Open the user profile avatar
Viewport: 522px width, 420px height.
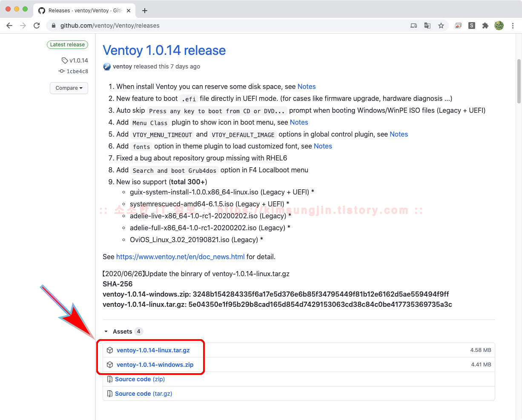click(499, 26)
